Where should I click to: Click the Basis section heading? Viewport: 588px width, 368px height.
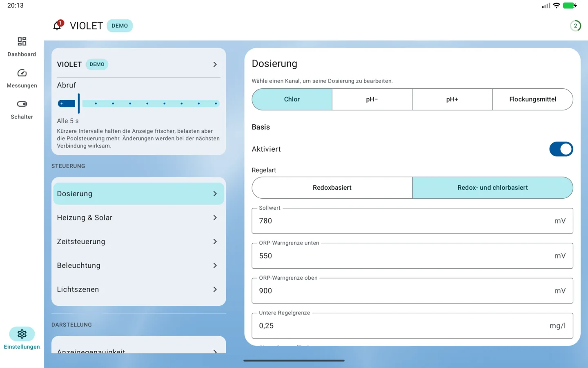261,127
